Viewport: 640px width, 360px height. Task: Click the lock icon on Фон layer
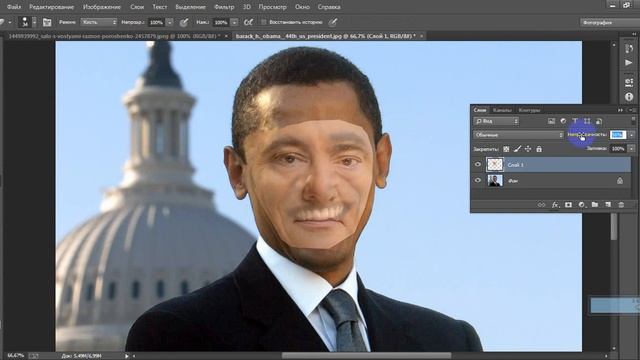(x=620, y=180)
